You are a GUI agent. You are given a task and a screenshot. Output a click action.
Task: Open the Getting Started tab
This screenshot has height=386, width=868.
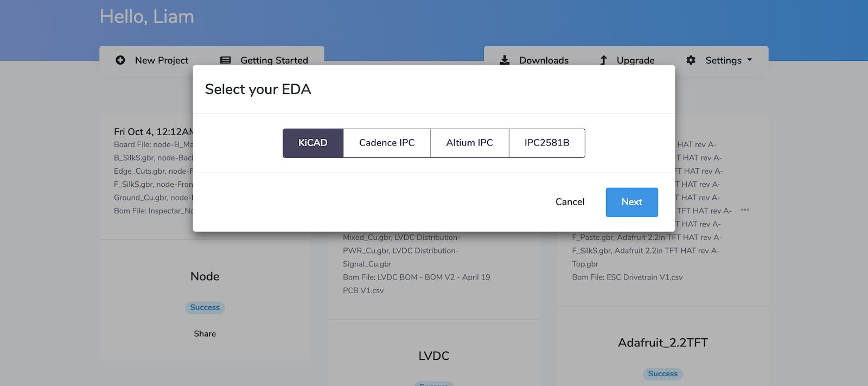[274, 60]
